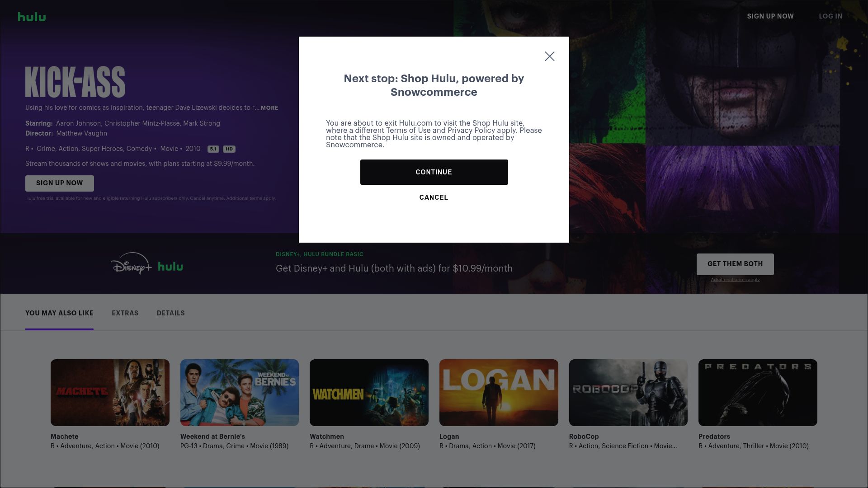Click the Weekend at Bernie's title text

pos(212,436)
